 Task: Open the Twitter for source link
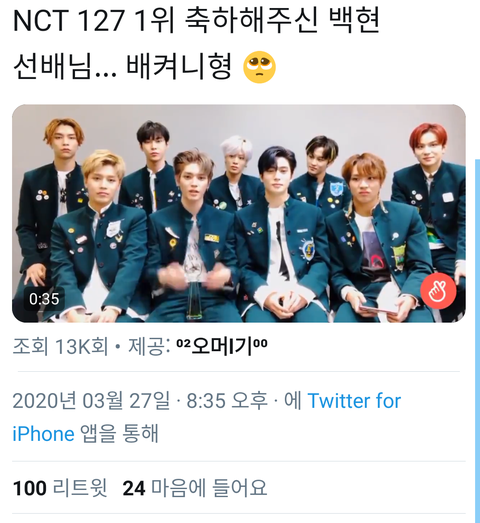coord(354,400)
